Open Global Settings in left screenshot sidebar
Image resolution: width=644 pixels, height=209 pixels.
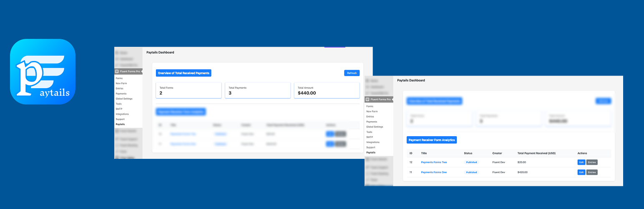click(x=124, y=99)
